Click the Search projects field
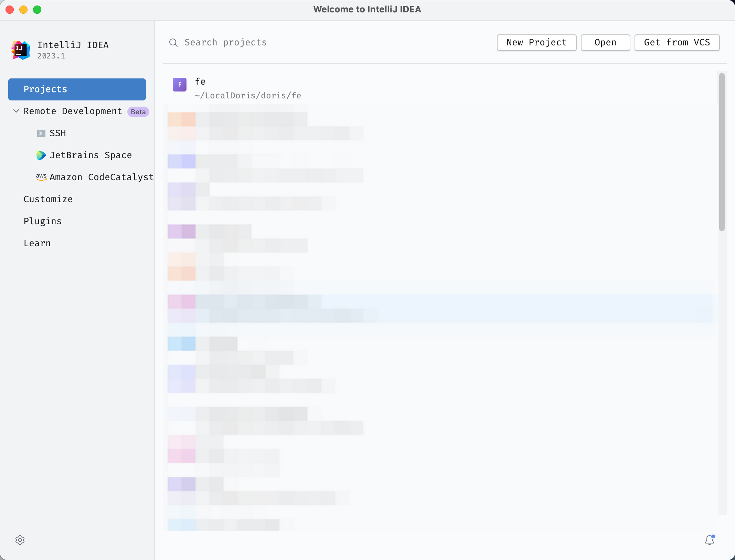The height and width of the screenshot is (560, 735). (x=310, y=43)
